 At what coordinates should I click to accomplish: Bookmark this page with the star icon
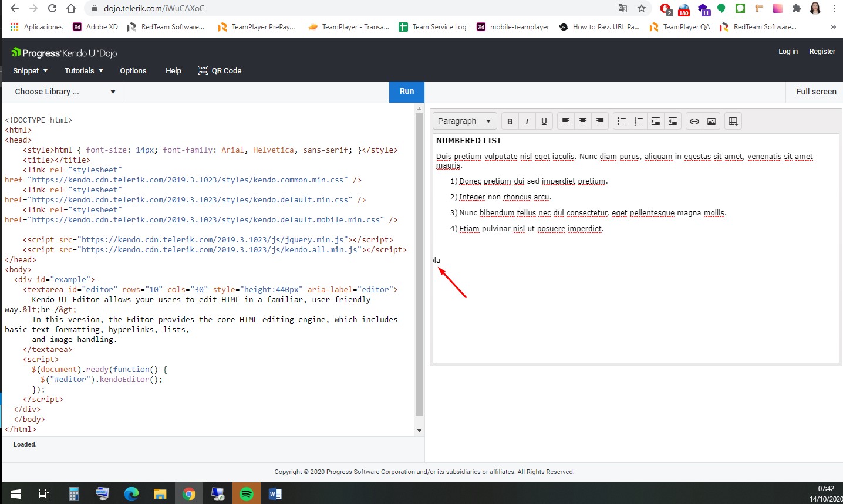pyautogui.click(x=642, y=8)
